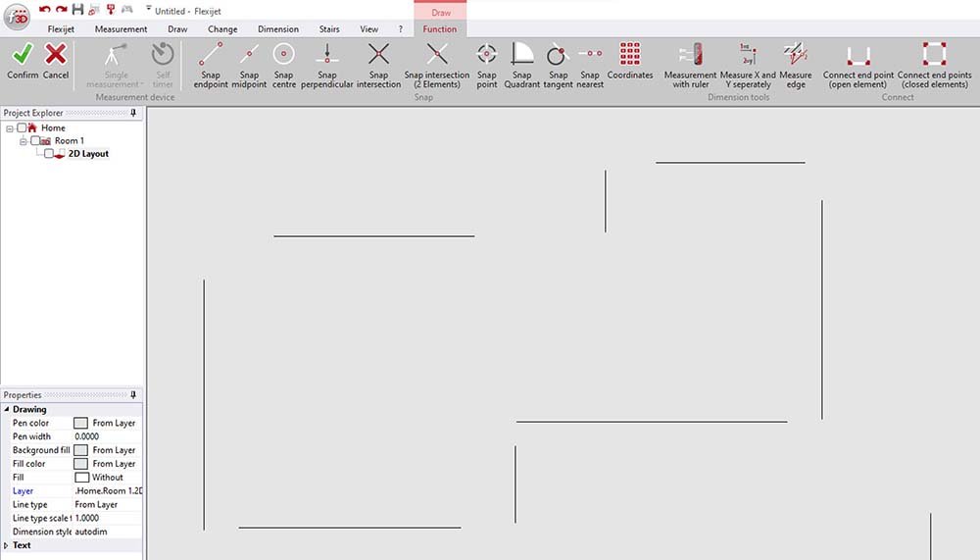This screenshot has width=980, height=560.
Task: Open the View ribbon tab
Action: [x=368, y=28]
